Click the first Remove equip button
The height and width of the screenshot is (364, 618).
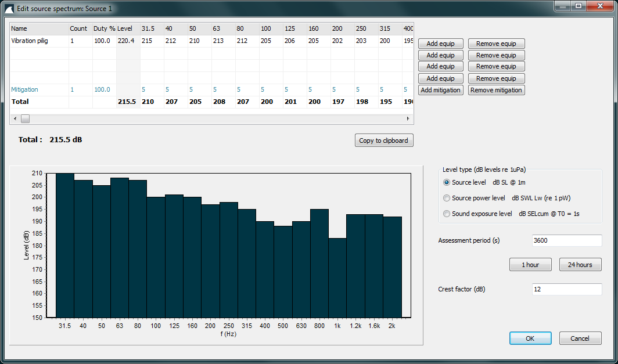click(x=496, y=43)
